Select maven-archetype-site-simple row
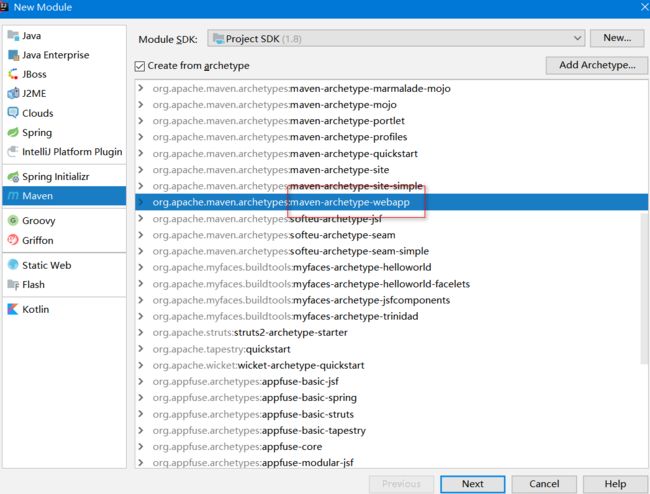Image resolution: width=650 pixels, height=494 pixels. (391, 186)
